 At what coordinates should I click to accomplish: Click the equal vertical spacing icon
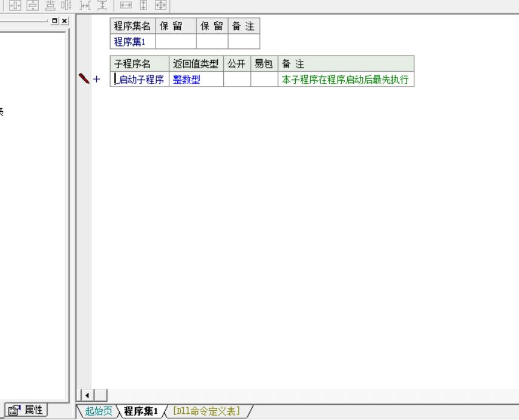[102, 5]
